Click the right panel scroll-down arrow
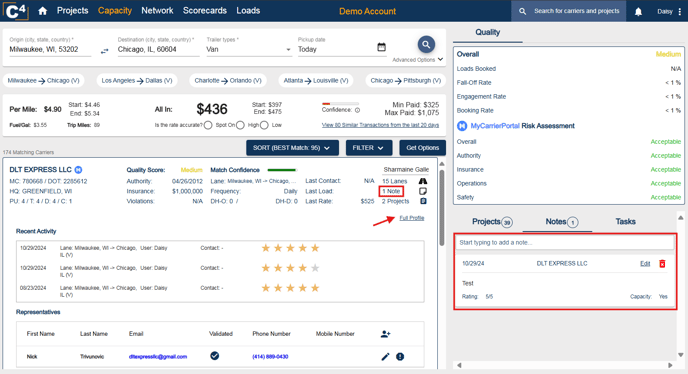The width and height of the screenshot is (688, 374). pyautogui.click(x=681, y=355)
